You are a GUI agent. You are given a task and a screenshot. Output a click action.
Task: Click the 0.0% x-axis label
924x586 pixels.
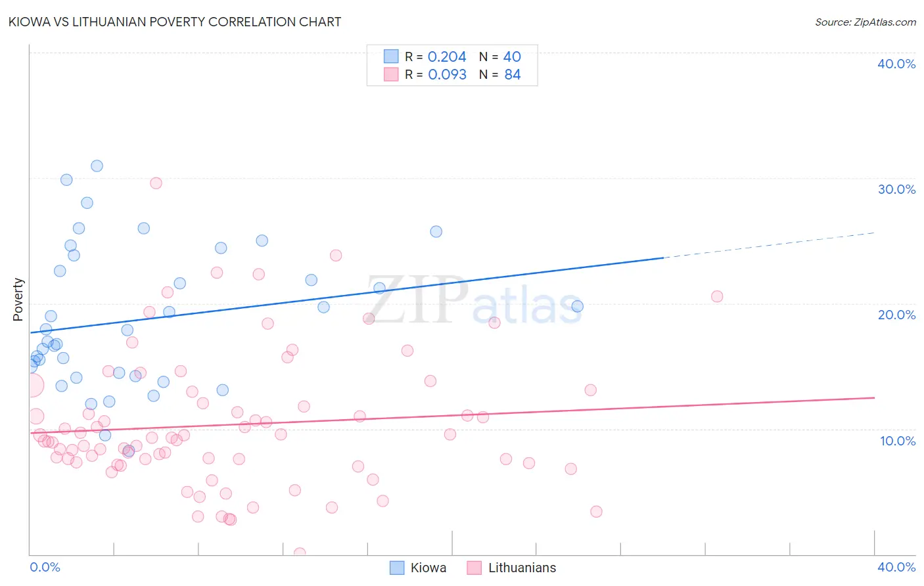coord(45,567)
